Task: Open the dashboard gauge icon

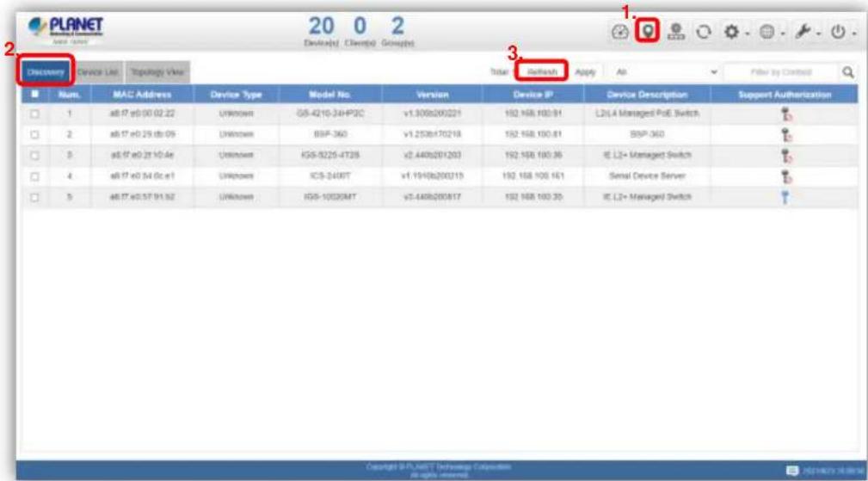Action: click(619, 32)
